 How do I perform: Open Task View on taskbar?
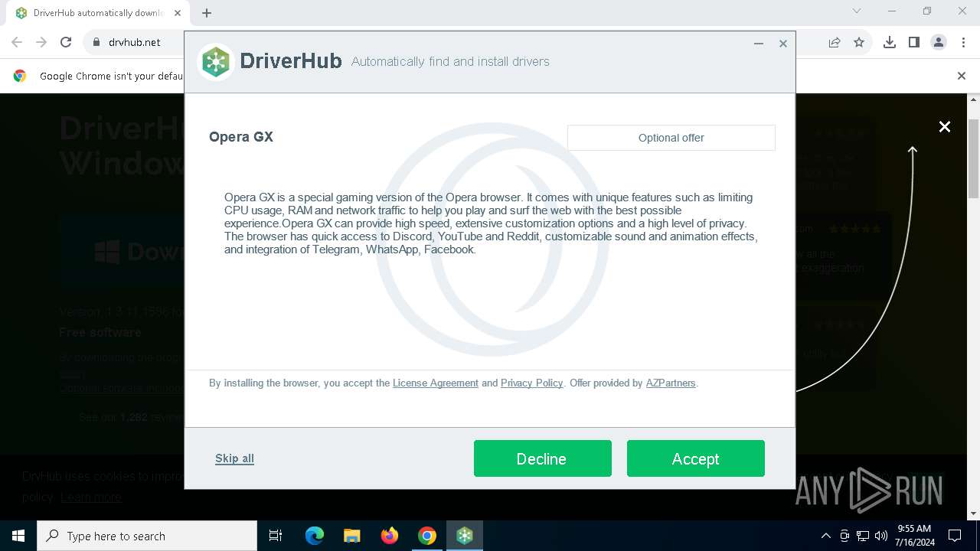point(276,536)
